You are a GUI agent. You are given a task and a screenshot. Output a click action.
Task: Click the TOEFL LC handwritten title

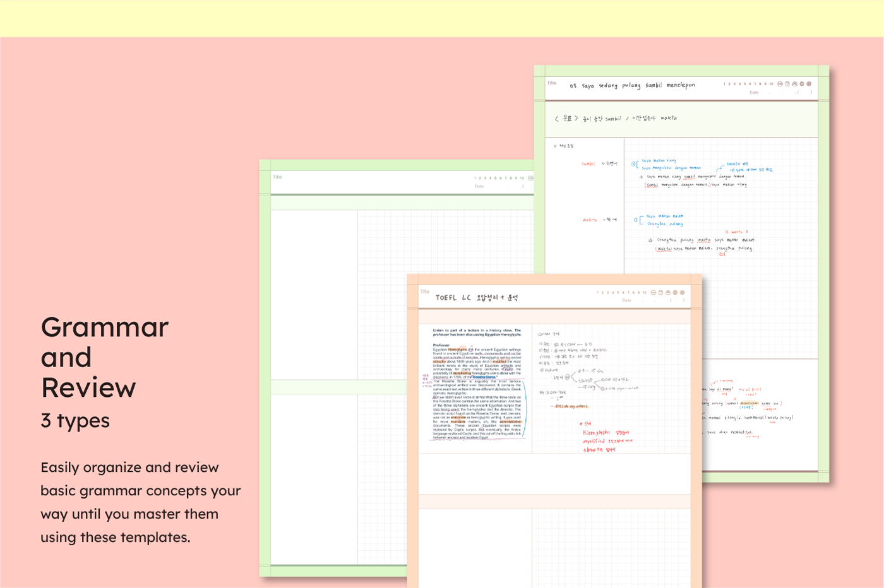[x=476, y=298]
